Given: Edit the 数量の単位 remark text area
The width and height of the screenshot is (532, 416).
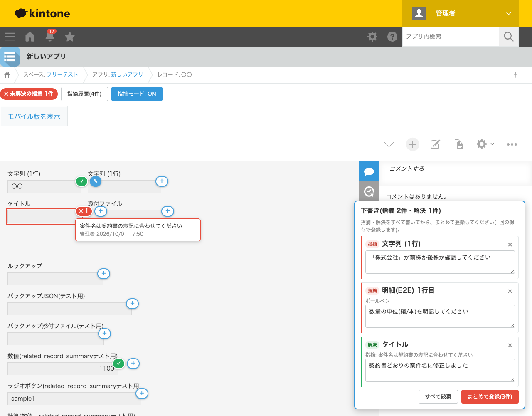Looking at the screenshot, I should pos(440,316).
